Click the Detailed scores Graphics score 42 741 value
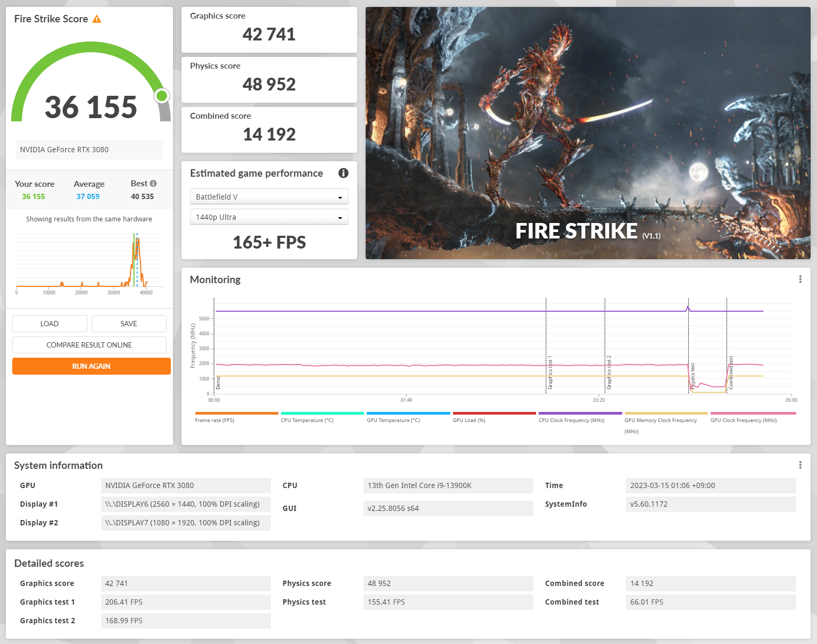This screenshot has width=817, height=644. [x=186, y=583]
